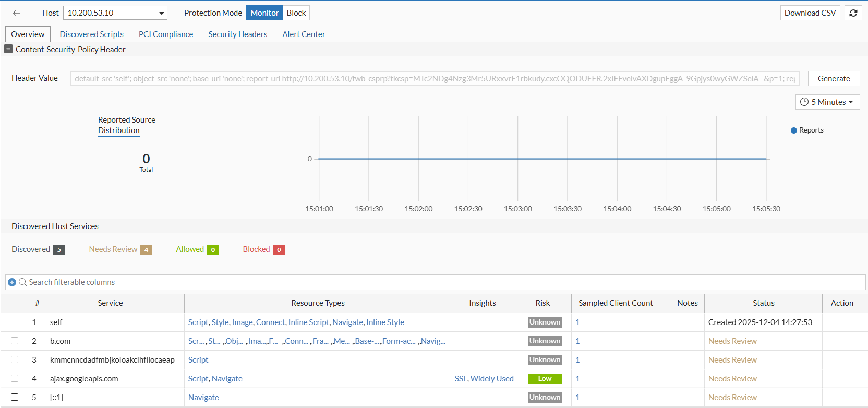Open the Navigate link for ajax.googleapis.com
This screenshot has width=868, height=408.
click(x=227, y=379)
